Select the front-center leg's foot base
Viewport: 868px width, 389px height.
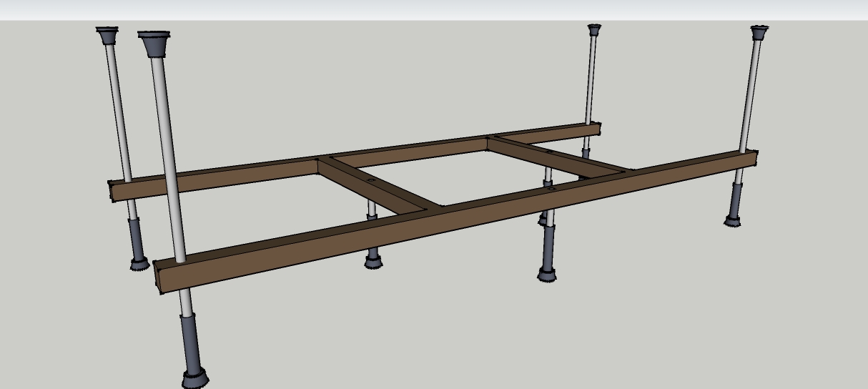click(x=547, y=275)
